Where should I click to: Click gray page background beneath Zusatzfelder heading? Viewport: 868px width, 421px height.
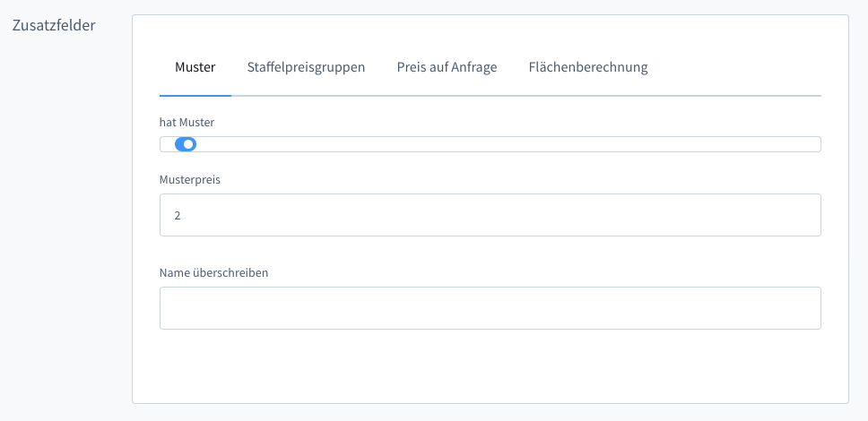tap(63, 224)
